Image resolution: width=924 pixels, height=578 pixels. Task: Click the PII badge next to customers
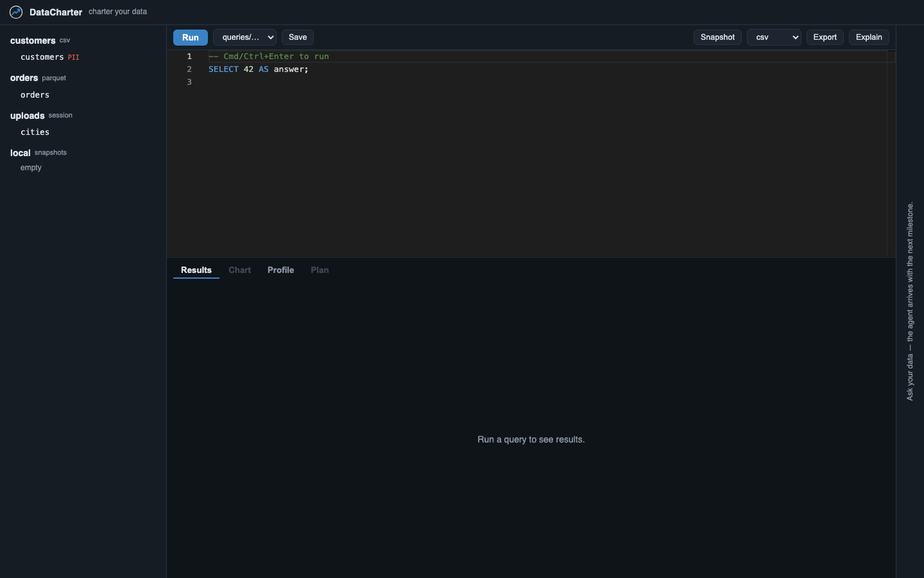74,57
